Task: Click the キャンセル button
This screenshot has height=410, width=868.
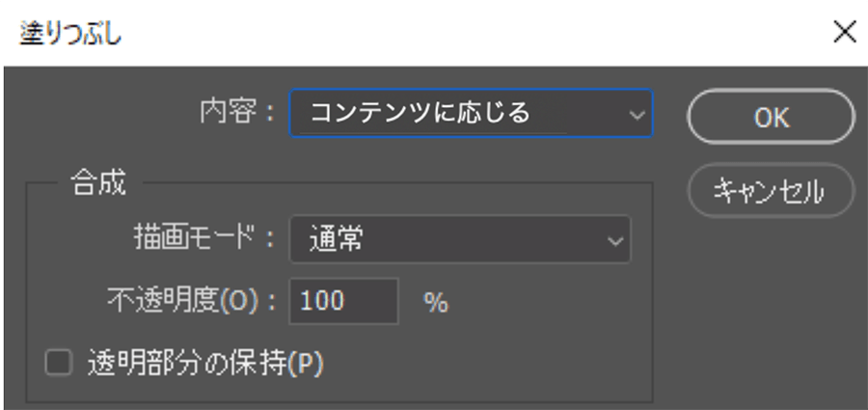Action: [x=772, y=191]
